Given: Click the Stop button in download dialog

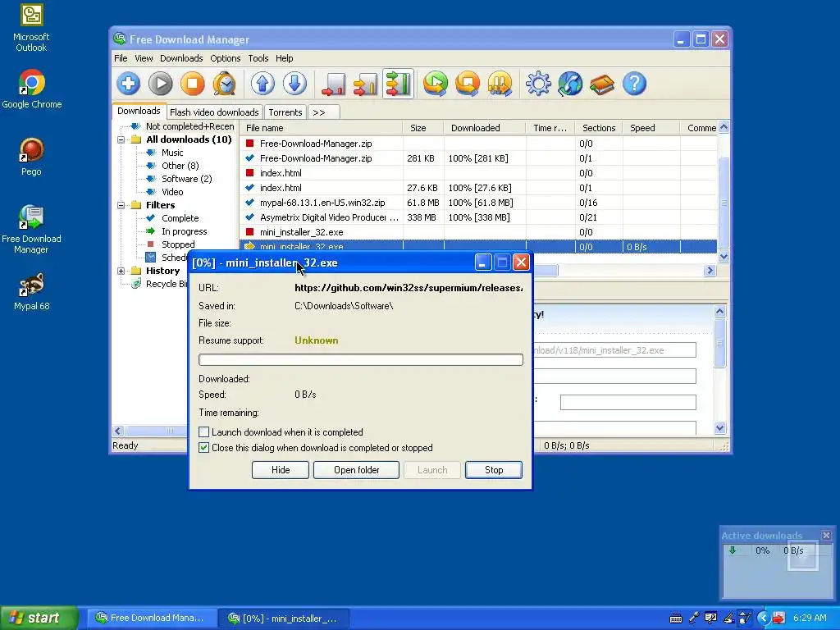Looking at the screenshot, I should click(x=493, y=470).
